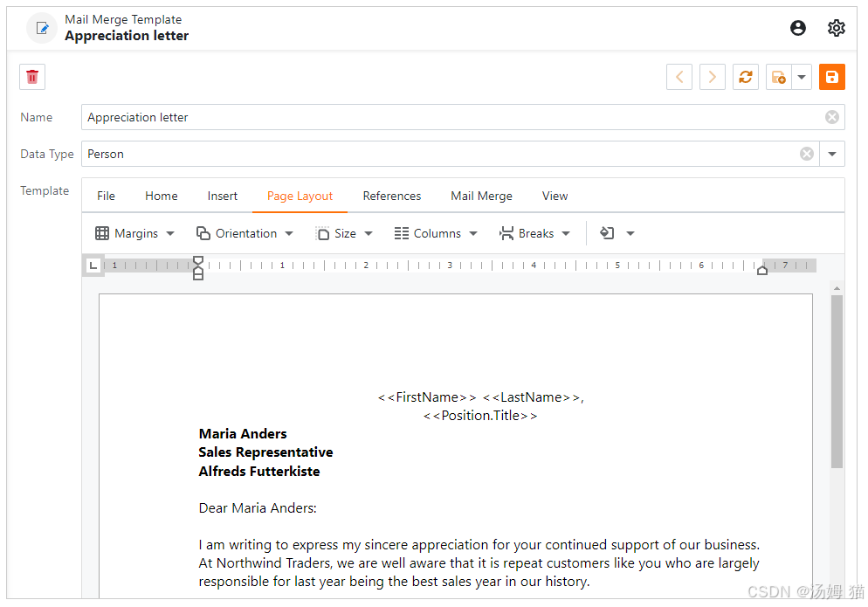Switch to the References tab
This screenshot has height=607, width=868.
coord(392,196)
